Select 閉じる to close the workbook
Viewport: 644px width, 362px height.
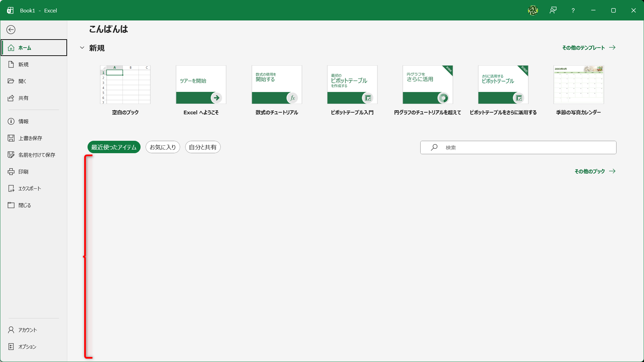tap(24, 205)
